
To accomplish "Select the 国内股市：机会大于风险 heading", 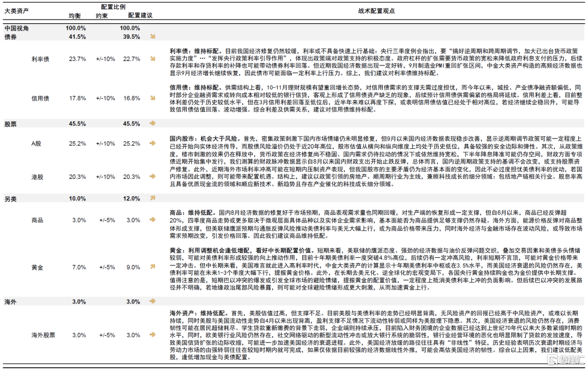I will [203, 139].
